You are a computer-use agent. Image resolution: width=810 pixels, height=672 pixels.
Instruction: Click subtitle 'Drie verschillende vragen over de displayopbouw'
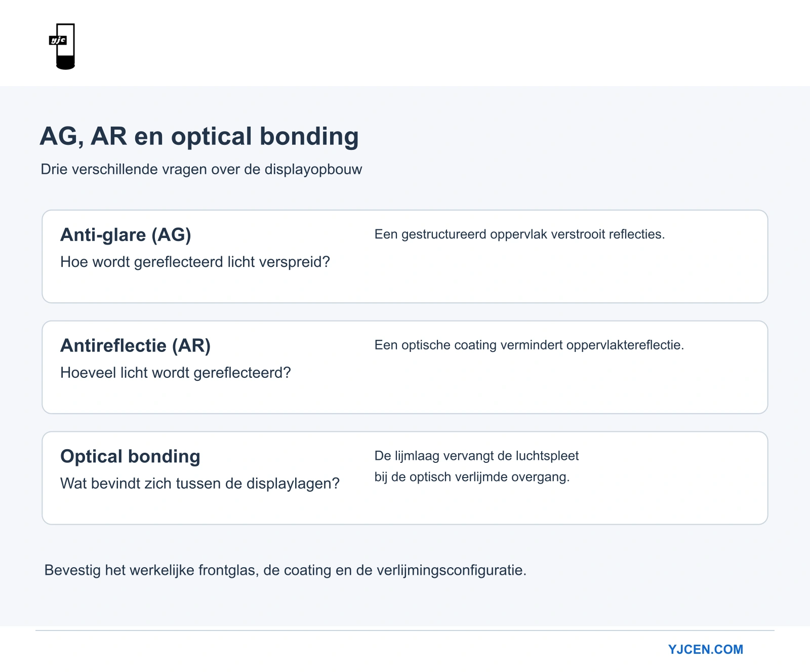[201, 169]
